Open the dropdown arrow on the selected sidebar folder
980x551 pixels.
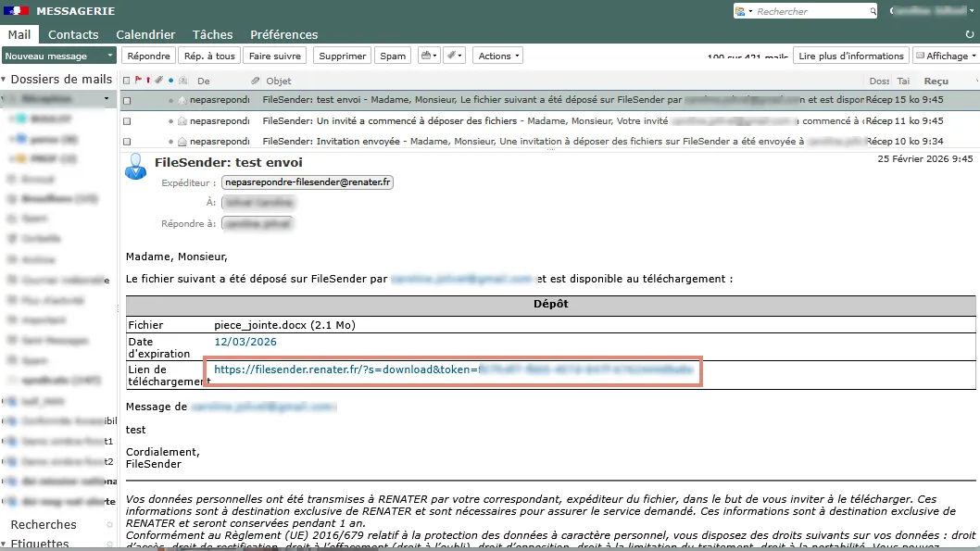coord(107,99)
